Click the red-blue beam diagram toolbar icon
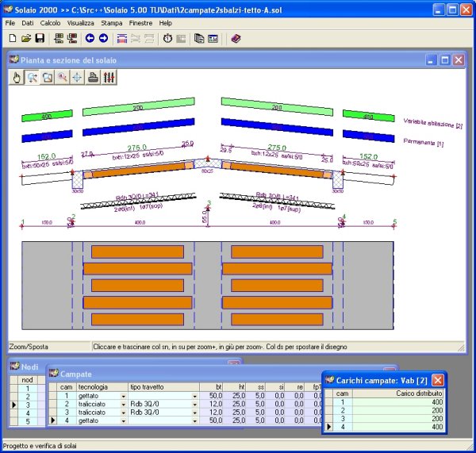Screen dimensions: 476x453 tap(121, 39)
